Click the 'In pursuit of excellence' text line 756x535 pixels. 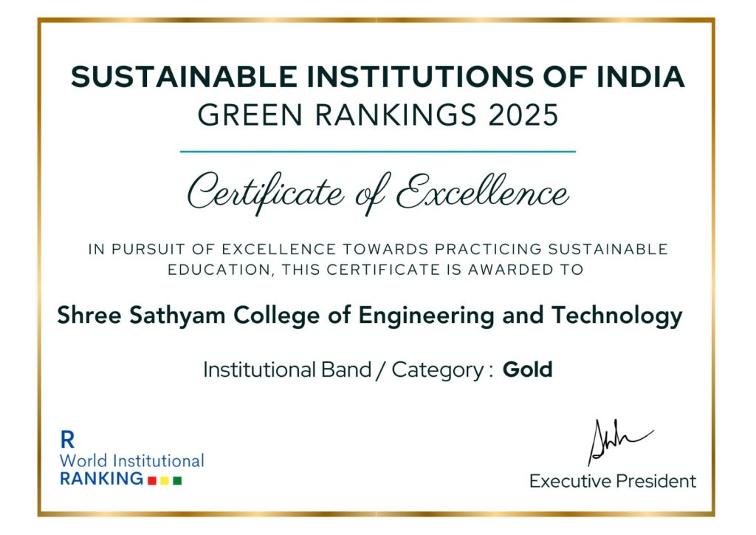(x=377, y=249)
